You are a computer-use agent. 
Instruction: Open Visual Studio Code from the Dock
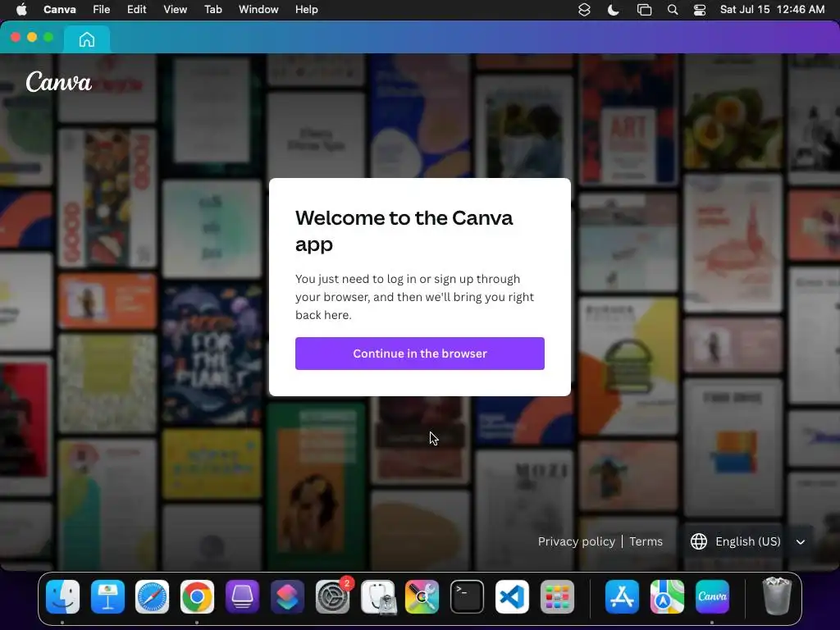coord(512,596)
